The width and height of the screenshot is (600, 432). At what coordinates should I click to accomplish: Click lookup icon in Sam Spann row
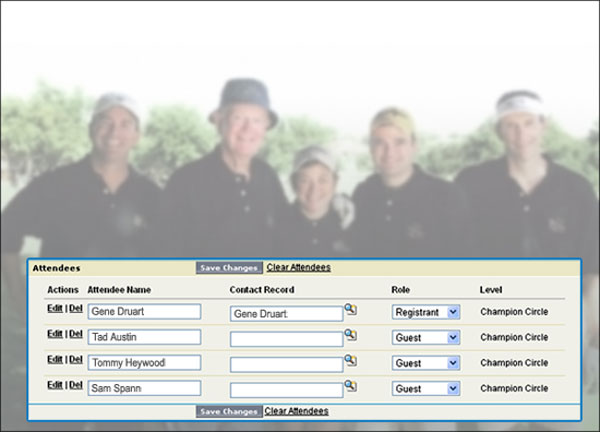[350, 384]
